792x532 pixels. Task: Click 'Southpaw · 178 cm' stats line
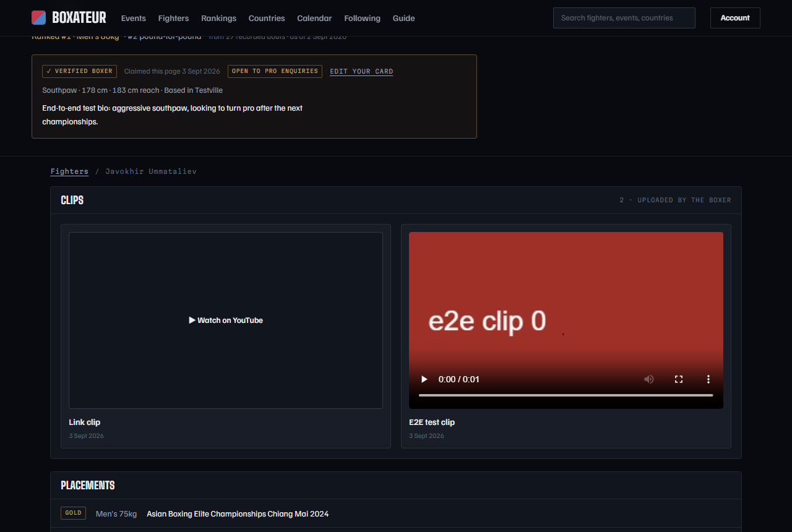coord(132,90)
